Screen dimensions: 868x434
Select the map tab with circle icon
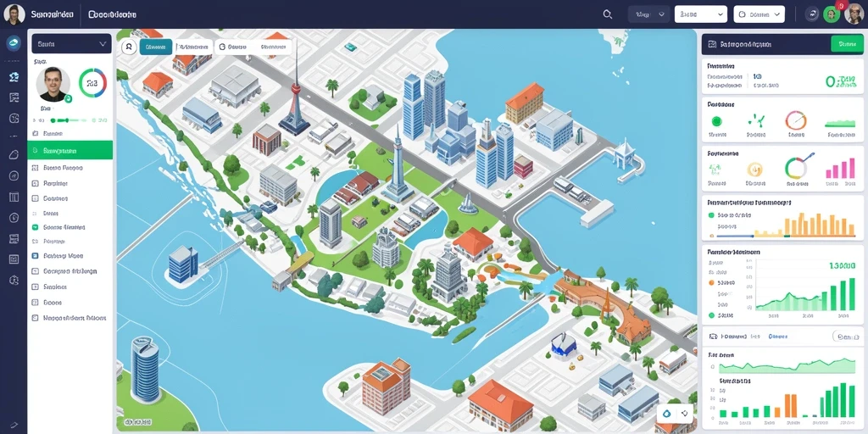[x=233, y=47]
